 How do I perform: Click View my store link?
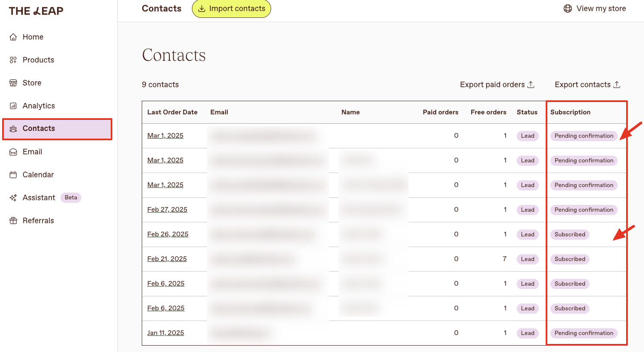pos(595,9)
